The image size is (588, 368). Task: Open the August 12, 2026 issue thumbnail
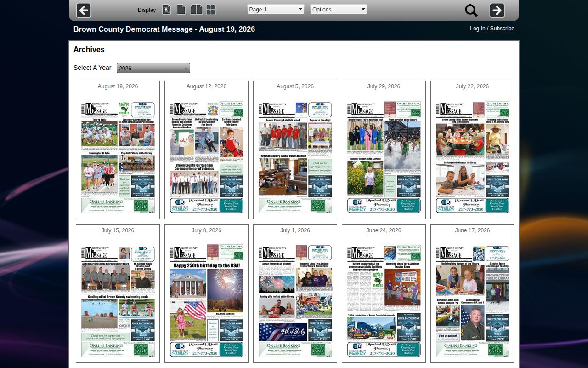(207, 157)
